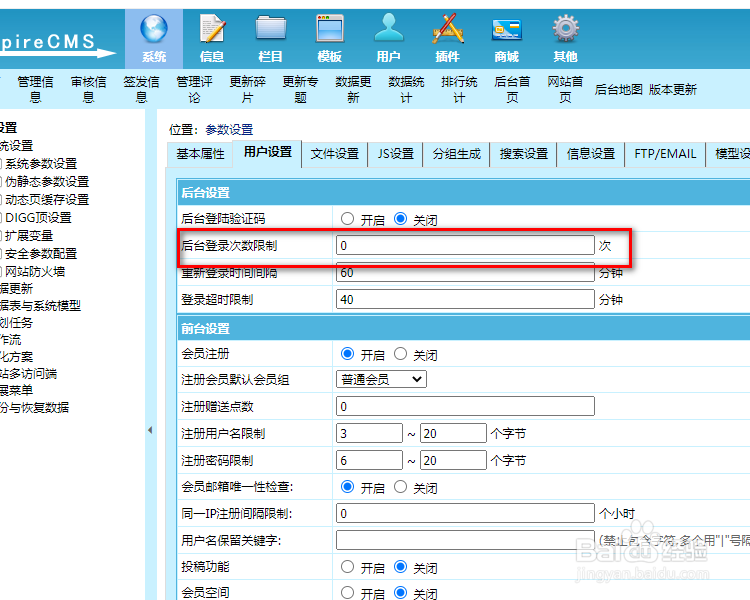Select 关闭 for 后台登陆验证码
This screenshot has width=750, height=600.
[400, 219]
